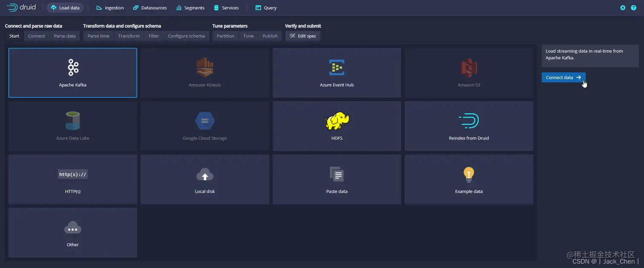Click the Connect data button

pyautogui.click(x=563, y=77)
